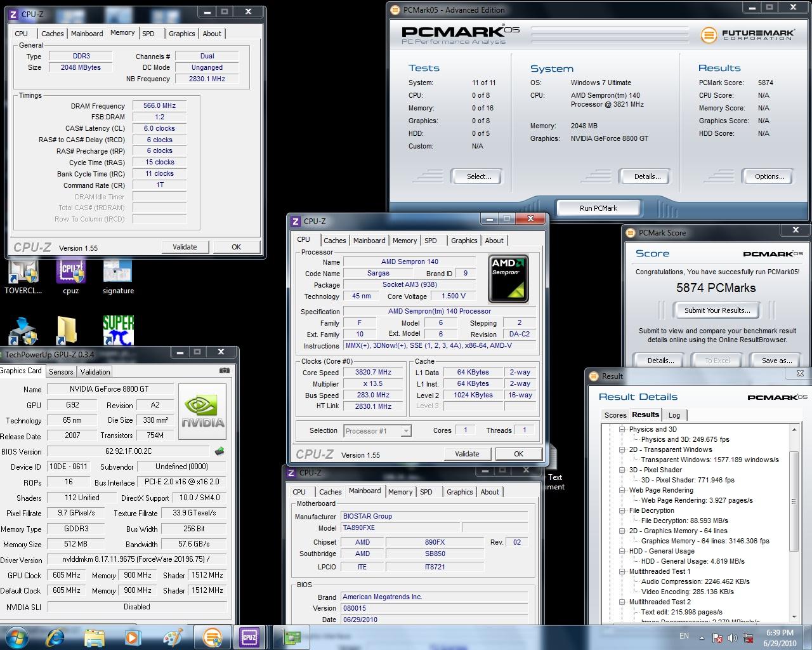Open the cpuz desktop shortcut
Screen dimensions: 812x650
(70, 277)
